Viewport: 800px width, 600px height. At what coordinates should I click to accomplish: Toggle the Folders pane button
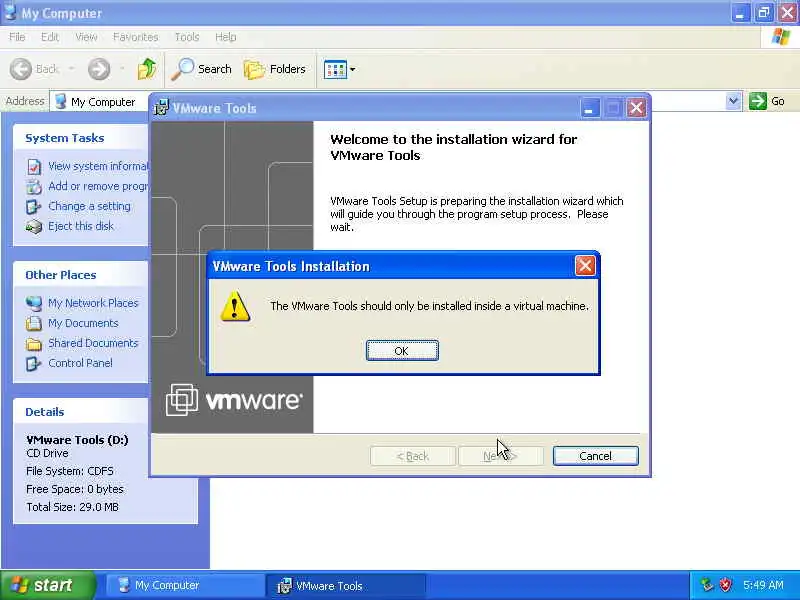point(274,69)
